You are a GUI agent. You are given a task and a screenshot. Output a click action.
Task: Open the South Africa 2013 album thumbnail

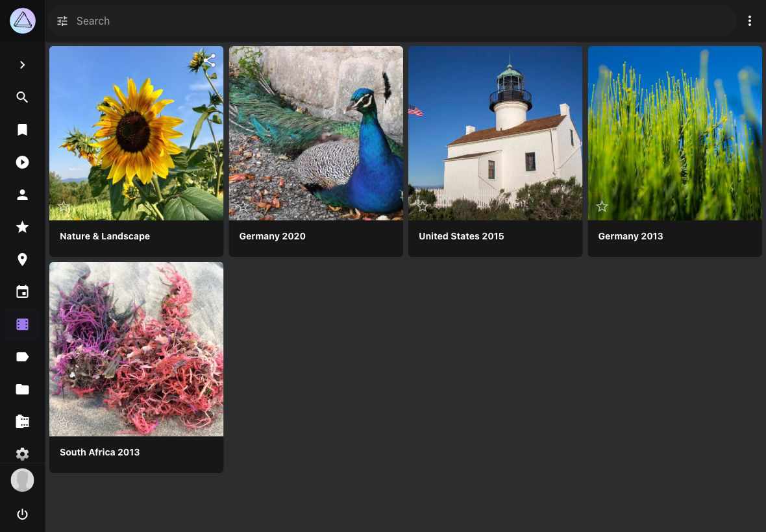point(136,348)
